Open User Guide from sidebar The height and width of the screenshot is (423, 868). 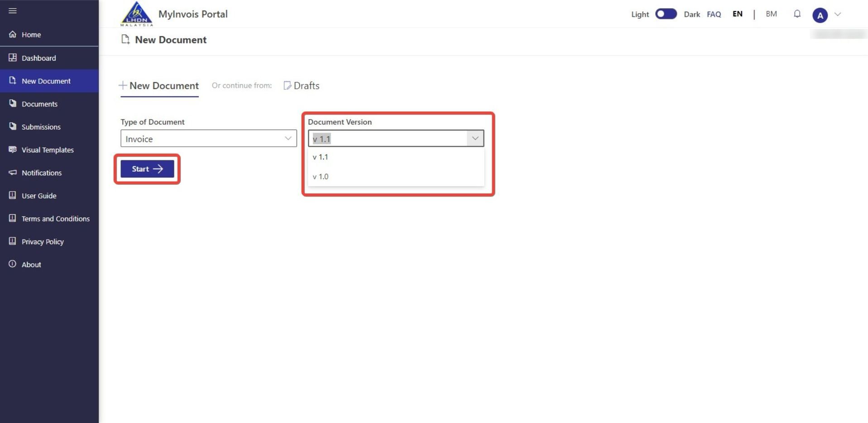click(x=49, y=196)
